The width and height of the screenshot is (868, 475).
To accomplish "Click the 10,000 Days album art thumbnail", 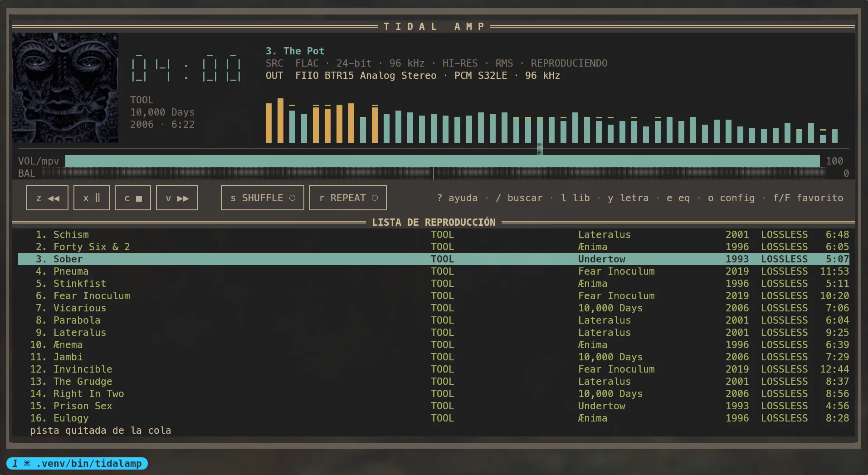I will (x=65, y=88).
